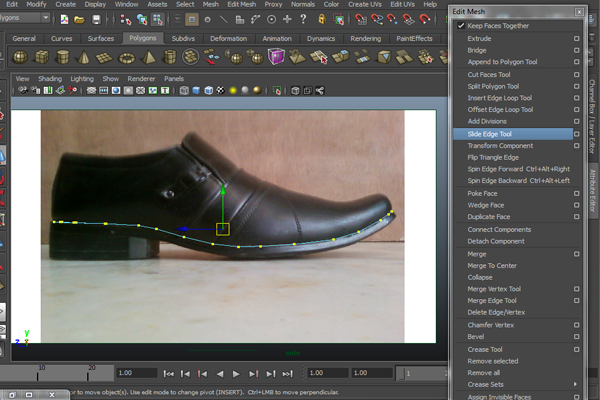
Task: Create a polygon cube from the shelf
Action: tap(41, 57)
